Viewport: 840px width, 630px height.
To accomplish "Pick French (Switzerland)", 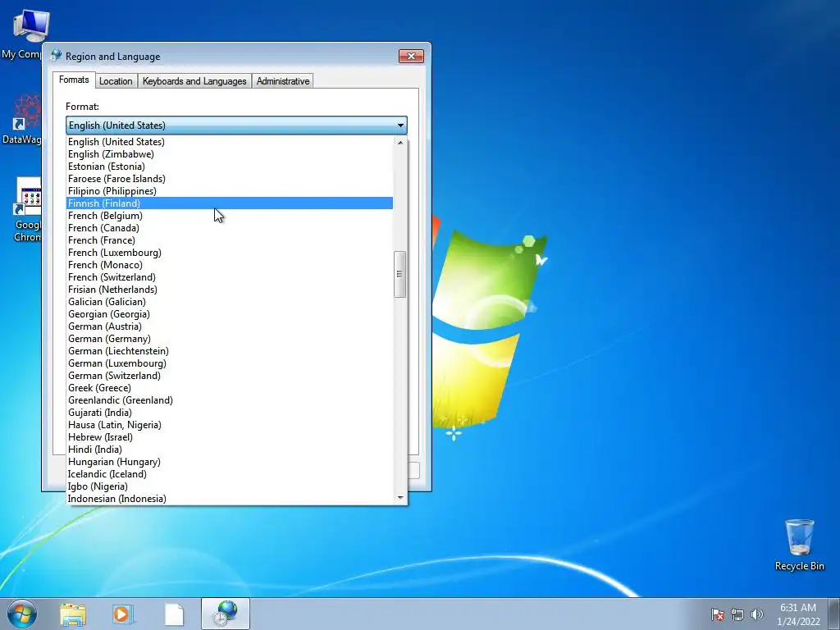I will [x=230, y=277].
